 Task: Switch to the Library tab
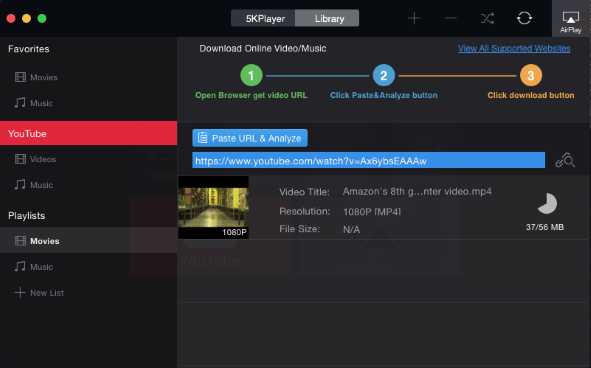(327, 18)
